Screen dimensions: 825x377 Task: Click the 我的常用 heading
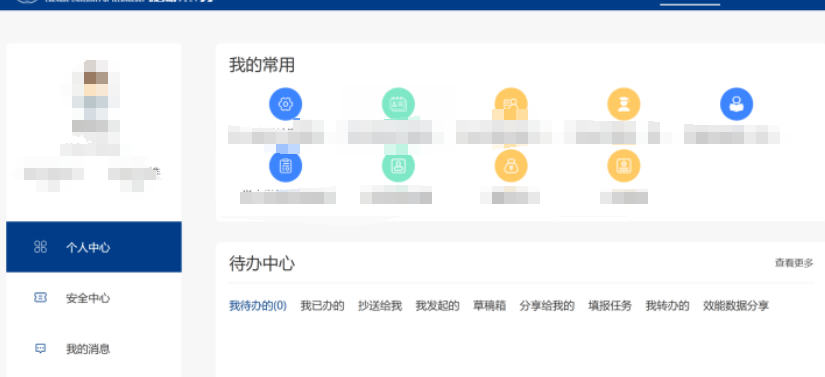coord(262,65)
